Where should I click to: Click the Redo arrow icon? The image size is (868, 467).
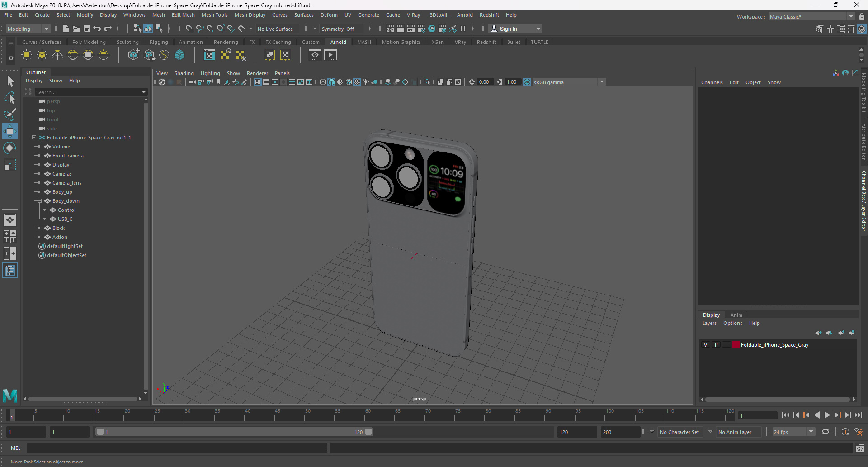[x=108, y=29]
